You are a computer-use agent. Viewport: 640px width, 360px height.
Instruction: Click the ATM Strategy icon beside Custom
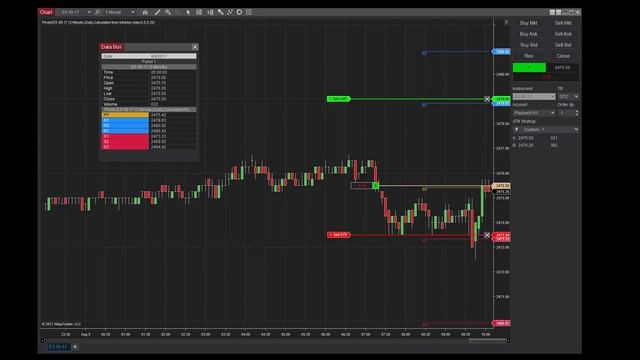[x=517, y=129]
